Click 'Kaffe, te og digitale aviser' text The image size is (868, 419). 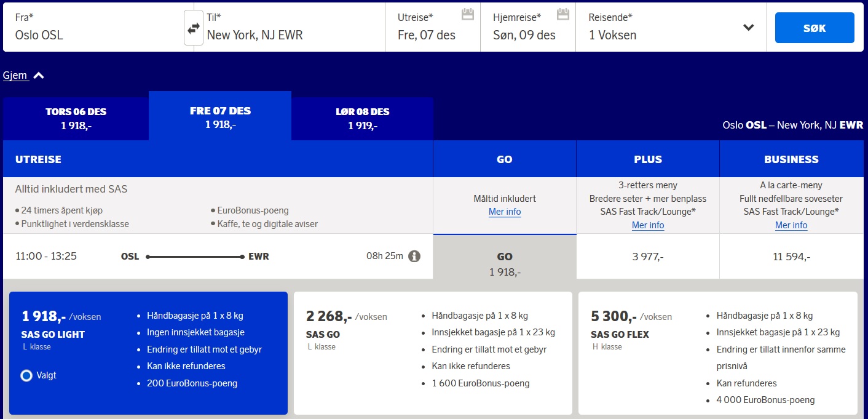[x=267, y=224]
